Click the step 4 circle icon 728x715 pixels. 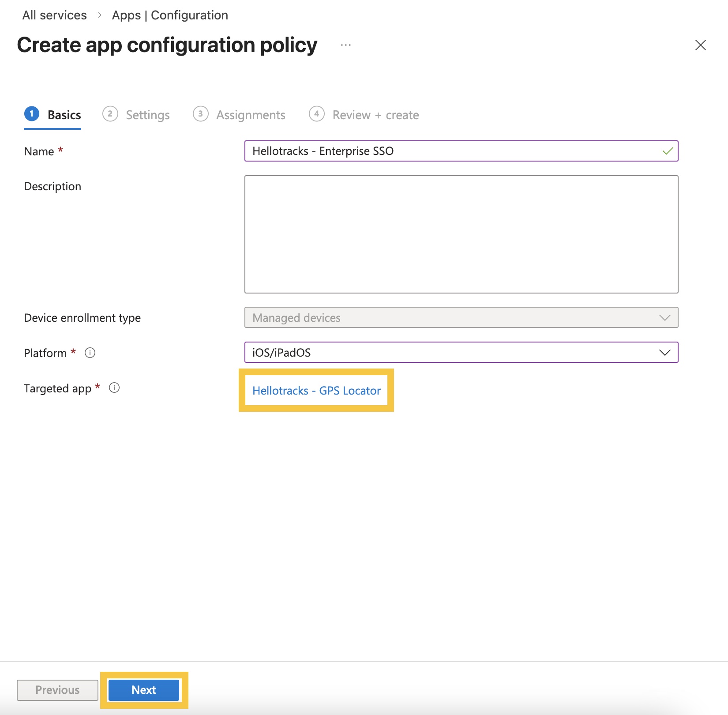point(316,114)
